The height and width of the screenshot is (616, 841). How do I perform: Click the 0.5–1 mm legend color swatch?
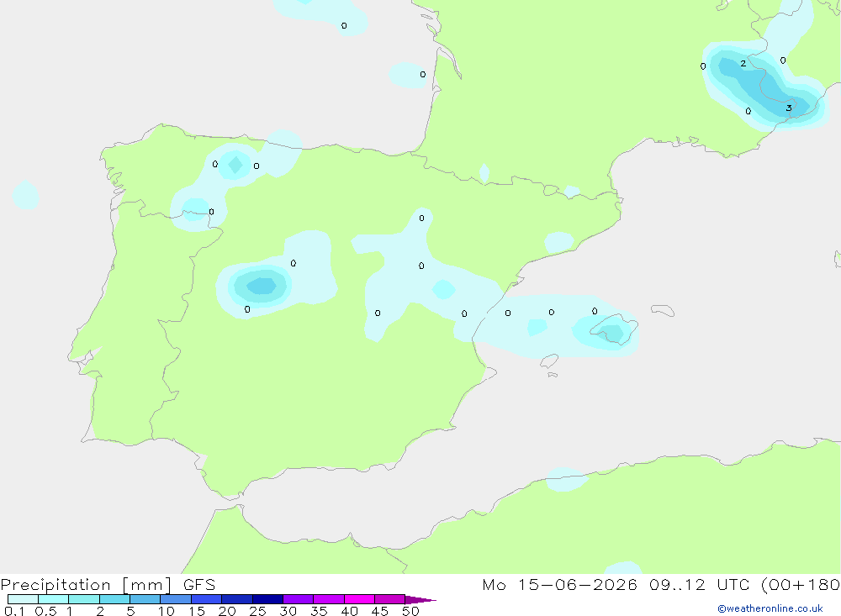pyautogui.click(x=54, y=599)
